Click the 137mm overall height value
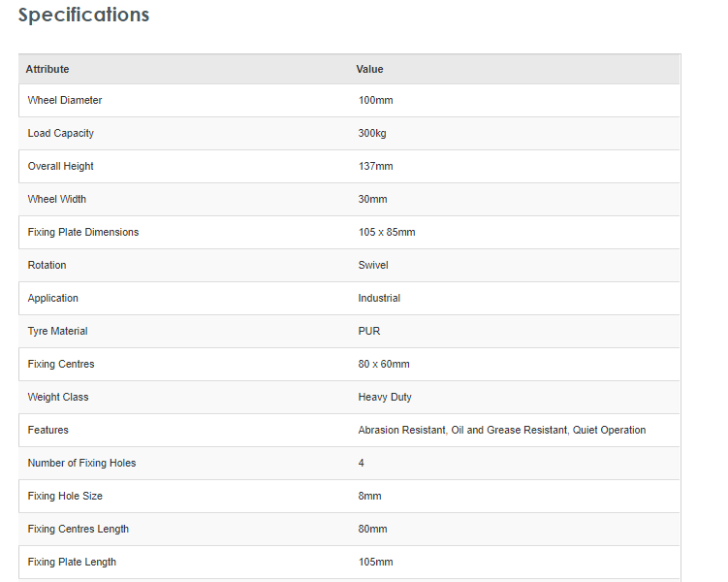Screen dimensions: 728x582 click(x=375, y=166)
